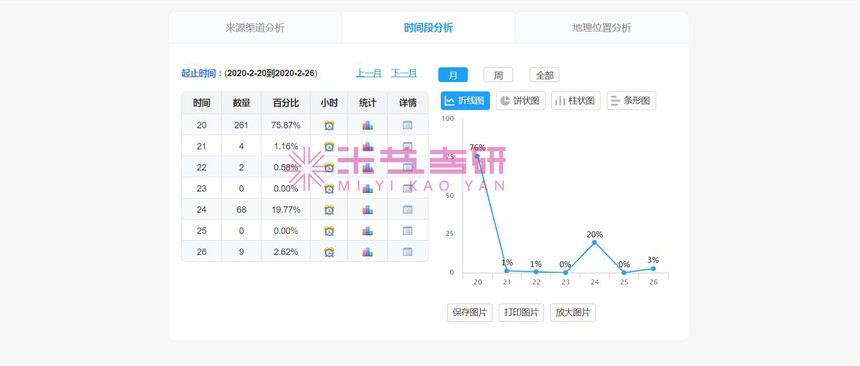The height and width of the screenshot is (366, 860).
Task: Click the clock icon for day 24
Action: pos(329,210)
